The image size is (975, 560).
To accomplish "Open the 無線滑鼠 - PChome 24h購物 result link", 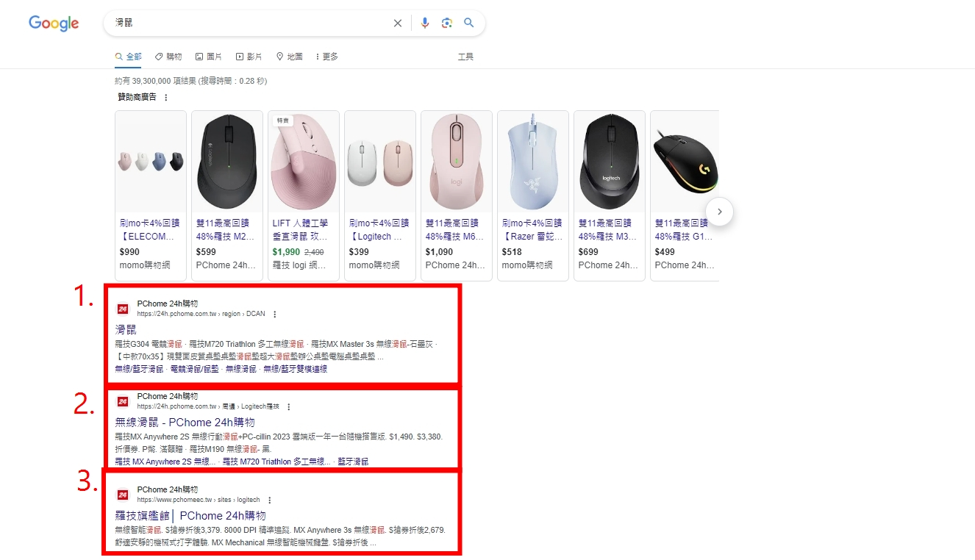I will pyautogui.click(x=185, y=423).
